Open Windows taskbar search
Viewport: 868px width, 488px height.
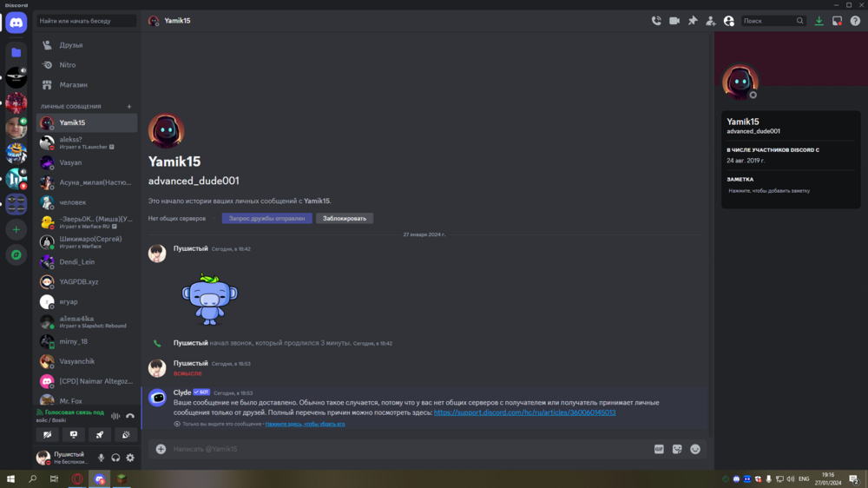[32, 479]
